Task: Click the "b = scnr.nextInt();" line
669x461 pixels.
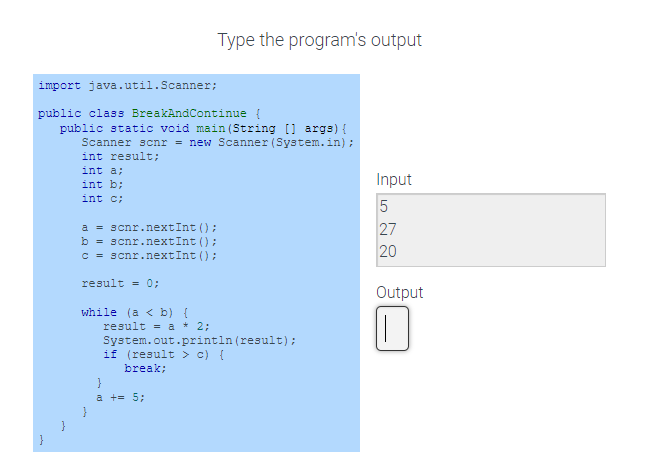Action: pyautogui.click(x=149, y=241)
